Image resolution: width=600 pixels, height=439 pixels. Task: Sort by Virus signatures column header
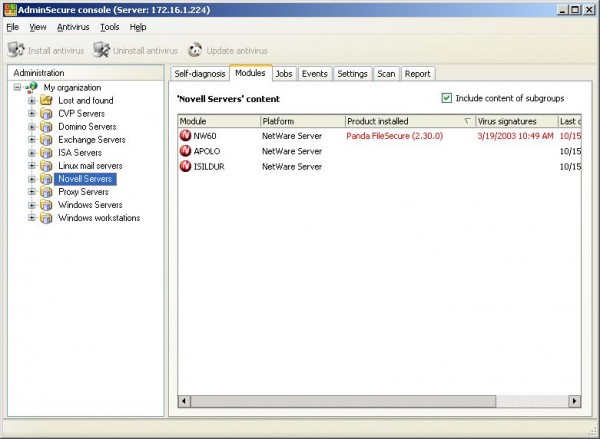514,120
